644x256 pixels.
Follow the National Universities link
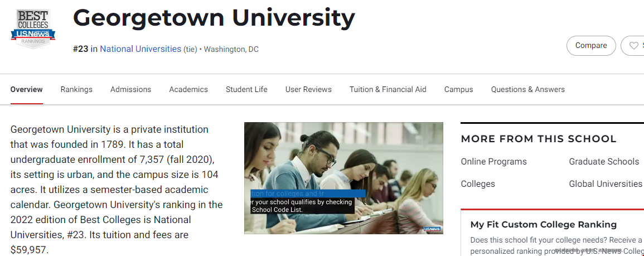tap(141, 49)
